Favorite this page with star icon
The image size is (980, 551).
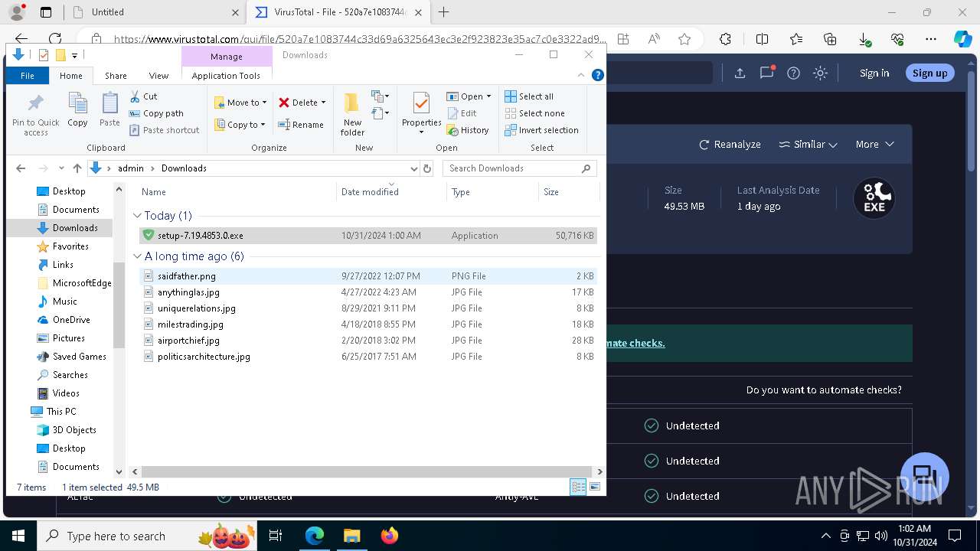(684, 39)
